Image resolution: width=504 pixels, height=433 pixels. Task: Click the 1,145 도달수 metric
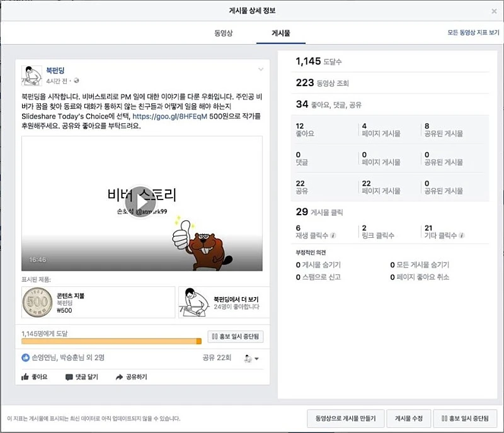click(x=319, y=61)
